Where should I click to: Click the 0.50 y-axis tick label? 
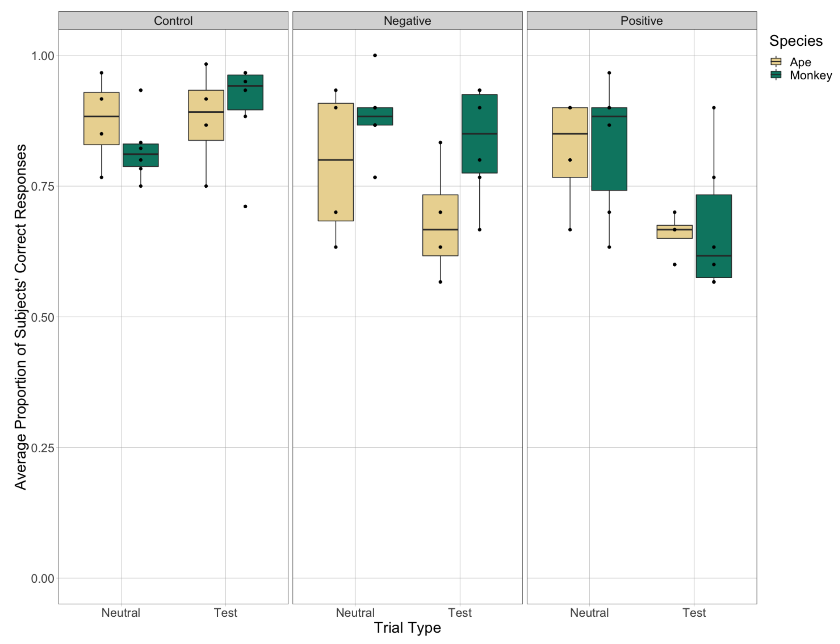[43, 317]
